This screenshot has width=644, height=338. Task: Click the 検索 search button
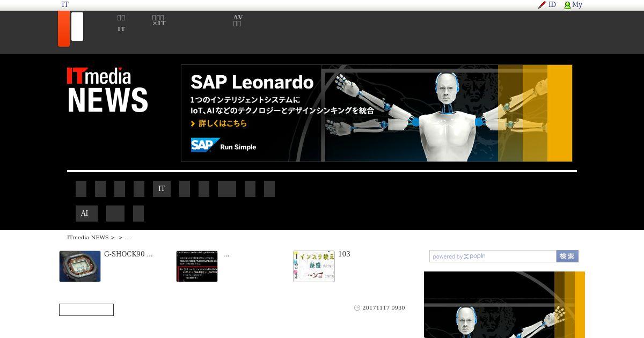pyautogui.click(x=567, y=256)
